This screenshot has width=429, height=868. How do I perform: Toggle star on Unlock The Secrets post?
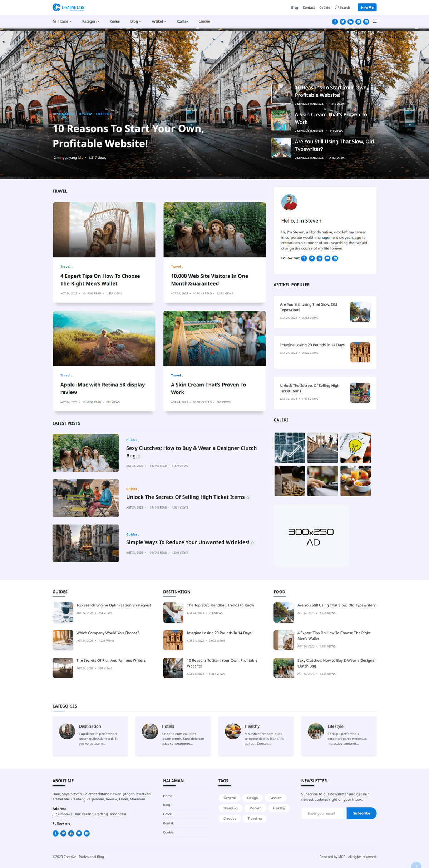coord(248,498)
